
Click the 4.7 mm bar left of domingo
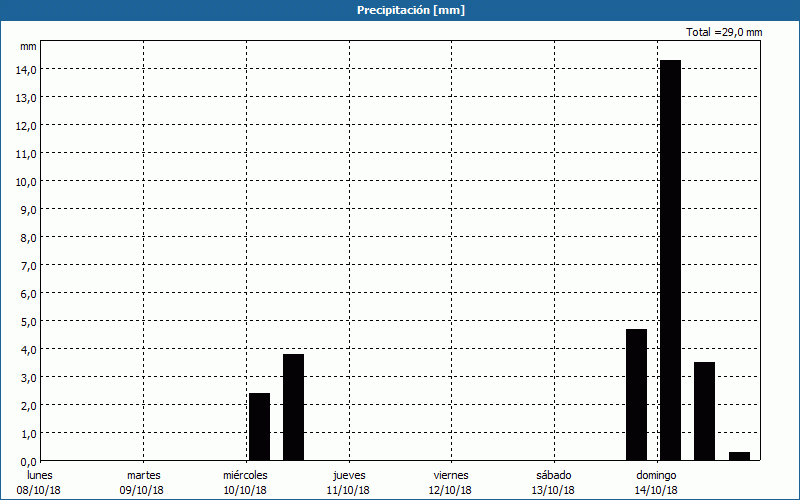(x=636, y=394)
